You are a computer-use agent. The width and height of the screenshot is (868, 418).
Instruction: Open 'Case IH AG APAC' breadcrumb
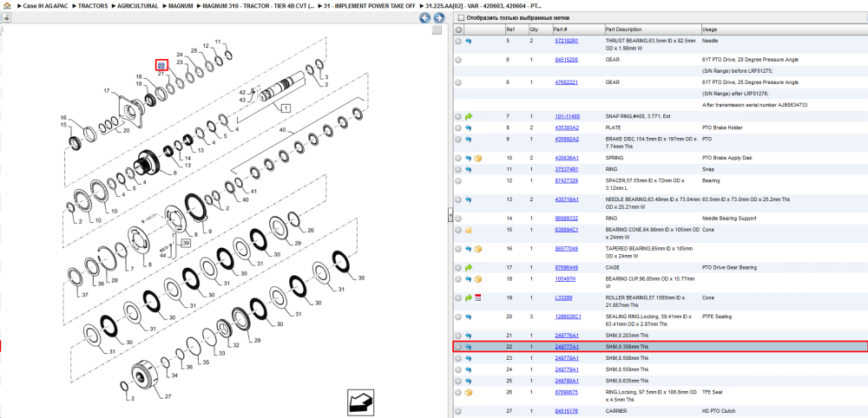[47, 5]
